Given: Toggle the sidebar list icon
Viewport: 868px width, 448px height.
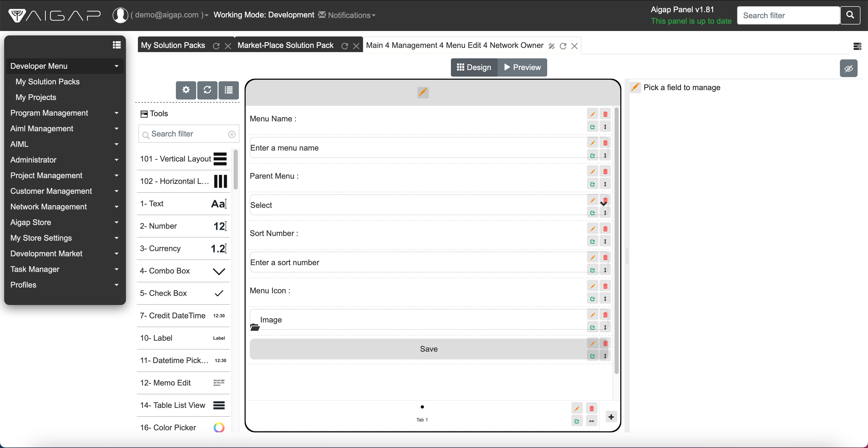Looking at the screenshot, I should pyautogui.click(x=117, y=45).
